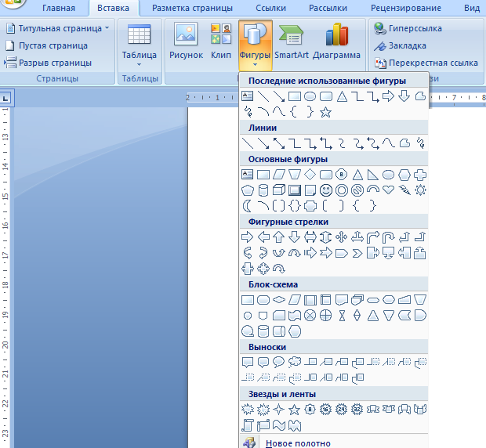Select the no symbol shape
Image resolution: width=486 pixels, height=448 pixels.
(357, 190)
